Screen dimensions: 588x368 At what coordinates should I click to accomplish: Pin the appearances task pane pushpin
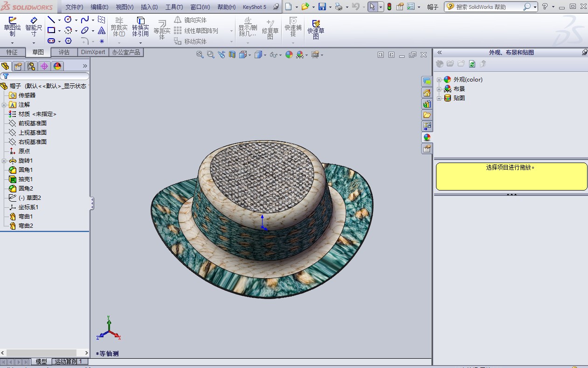pos(584,53)
